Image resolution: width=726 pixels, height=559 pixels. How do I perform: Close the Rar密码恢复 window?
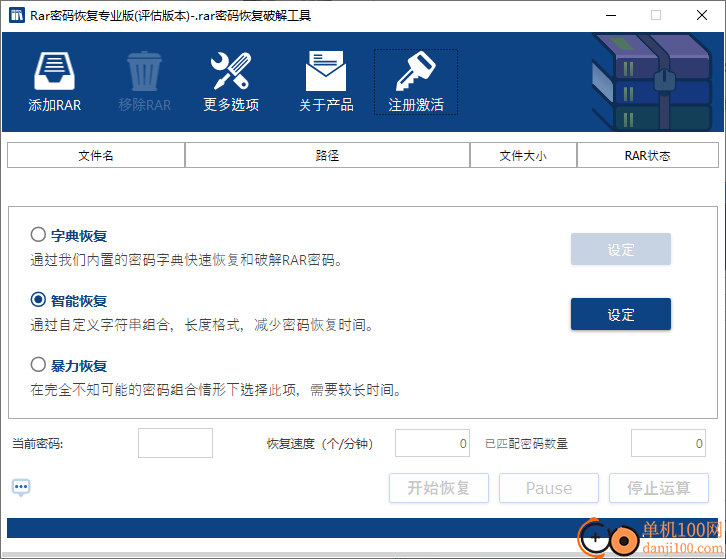702,15
